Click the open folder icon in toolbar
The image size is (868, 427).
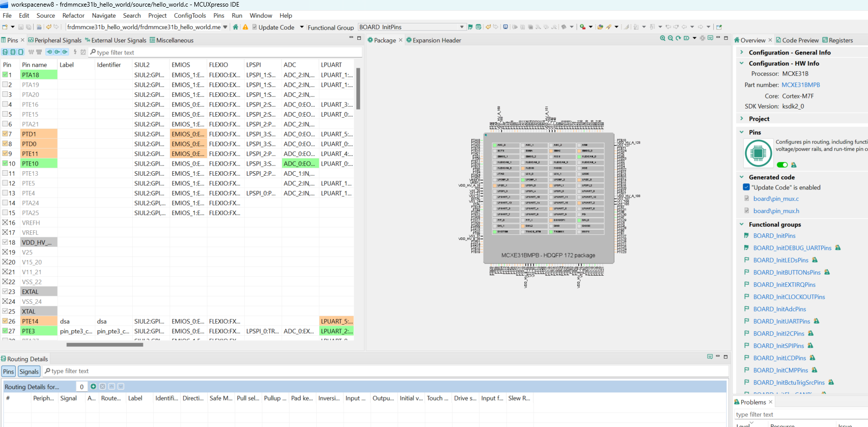coord(600,27)
